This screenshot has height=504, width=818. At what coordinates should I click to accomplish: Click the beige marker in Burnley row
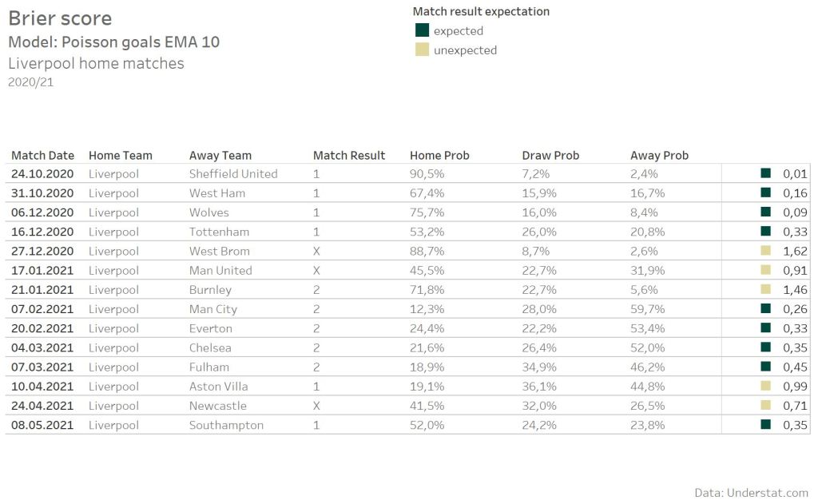point(765,289)
